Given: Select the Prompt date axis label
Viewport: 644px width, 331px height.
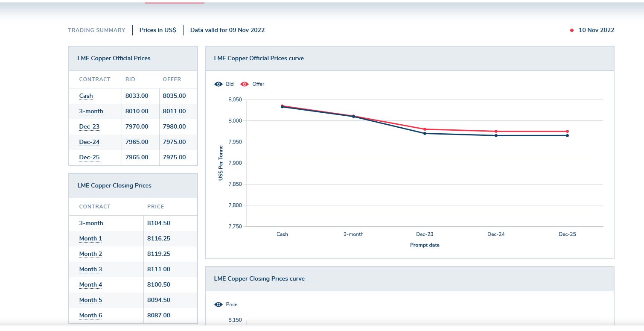Looking at the screenshot, I should pyautogui.click(x=425, y=245).
